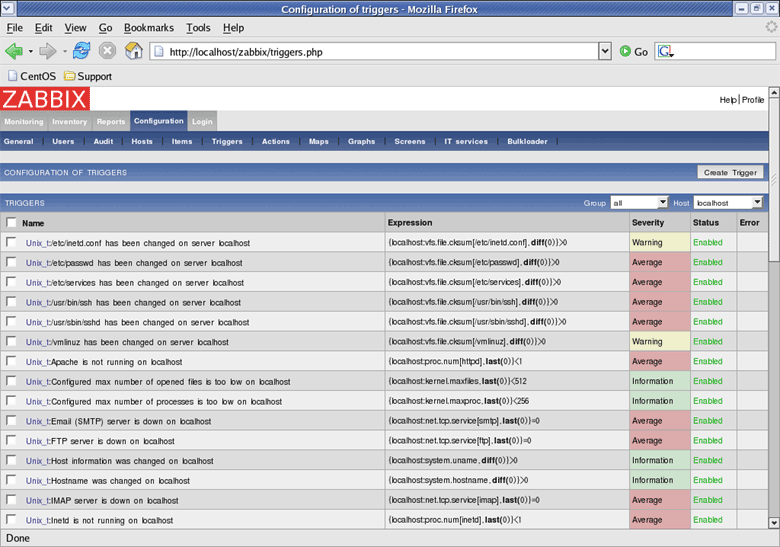Check the /etc/passwd trigger checkbox
Image resolution: width=780 pixels, height=547 pixels.
coord(12,263)
